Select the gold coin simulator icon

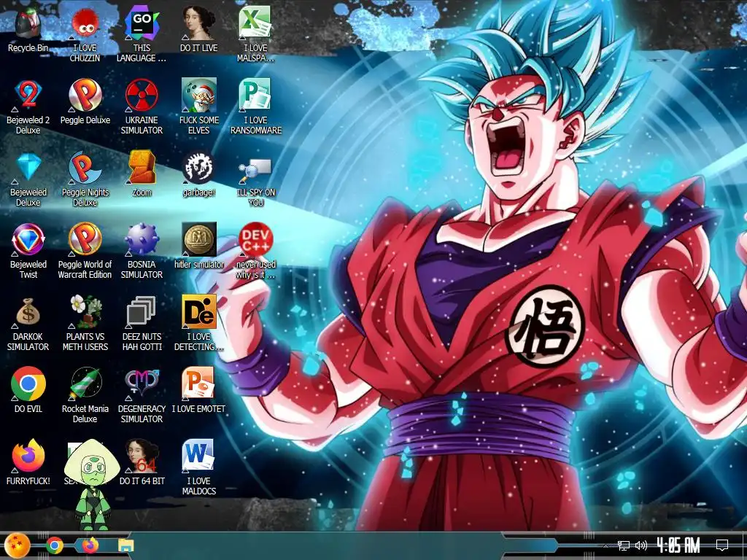(198, 239)
